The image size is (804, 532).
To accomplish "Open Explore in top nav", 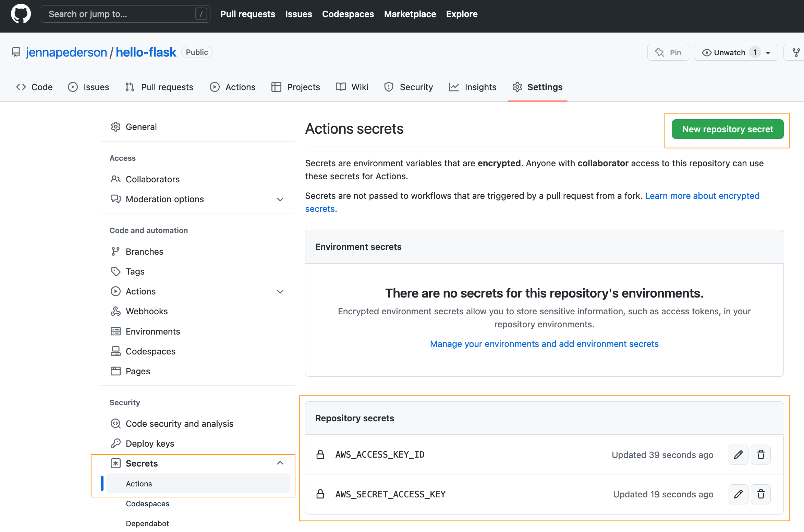I will [462, 14].
